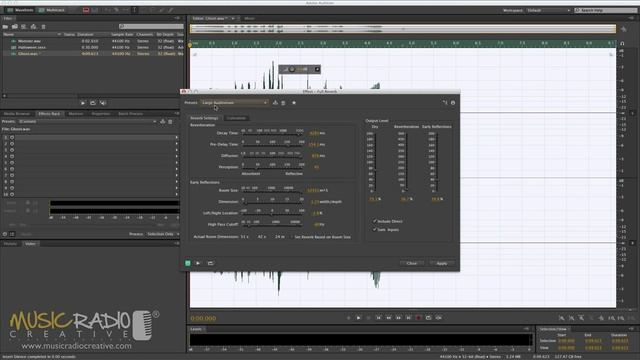This screenshot has height=360, width=640.
Task: Stop playback in the transport bar
Action: tap(348, 318)
